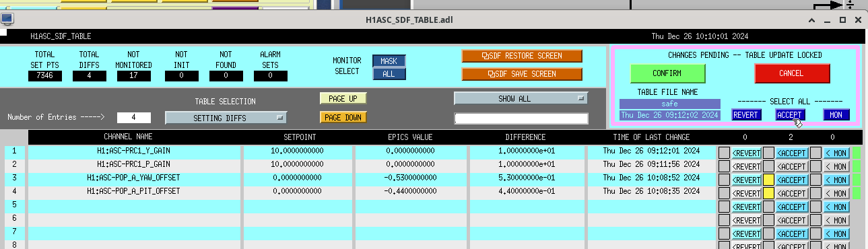Click green status indicator for PRC1_Y_GAIN row

(857, 153)
